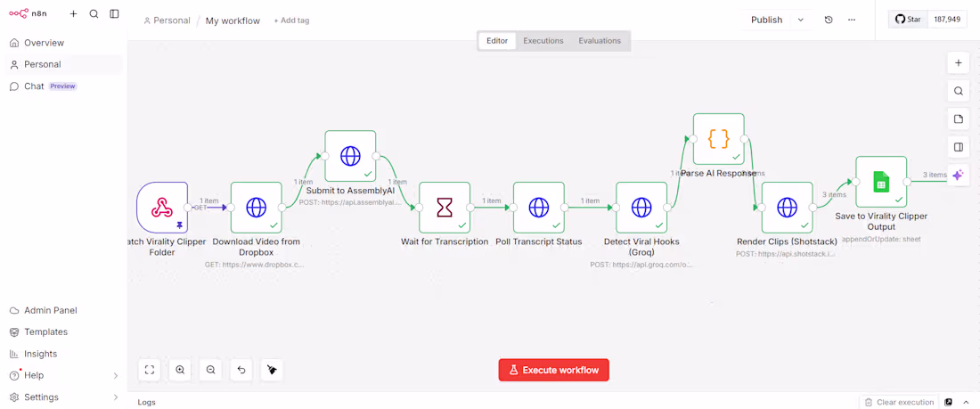
Task: Click the Logs panel label
Action: tap(146, 402)
